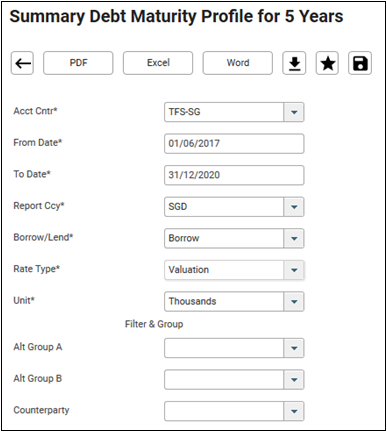
Task: Export report as Excel
Action: click(158, 63)
